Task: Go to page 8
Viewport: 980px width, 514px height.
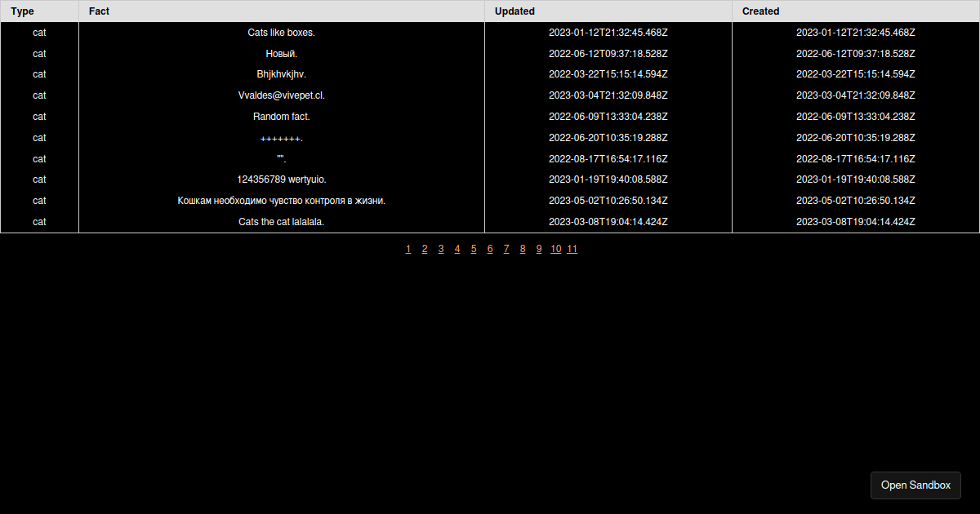Action: (x=523, y=250)
